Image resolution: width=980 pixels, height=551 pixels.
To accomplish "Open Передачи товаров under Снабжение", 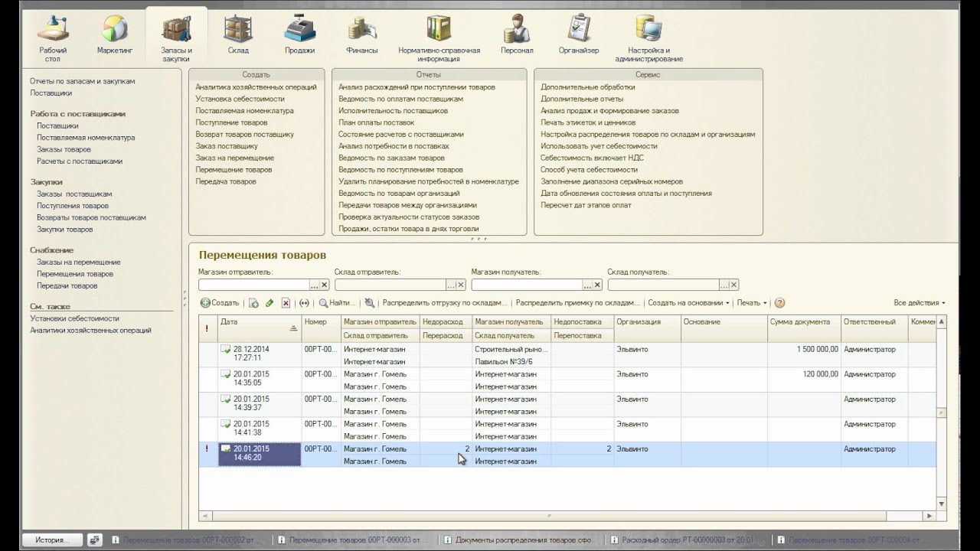I will pyautogui.click(x=67, y=285).
